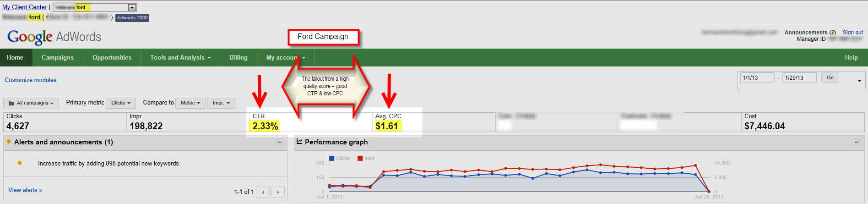868x204 pixels.
Task: Open the Campaigns tab
Action: click(58, 58)
